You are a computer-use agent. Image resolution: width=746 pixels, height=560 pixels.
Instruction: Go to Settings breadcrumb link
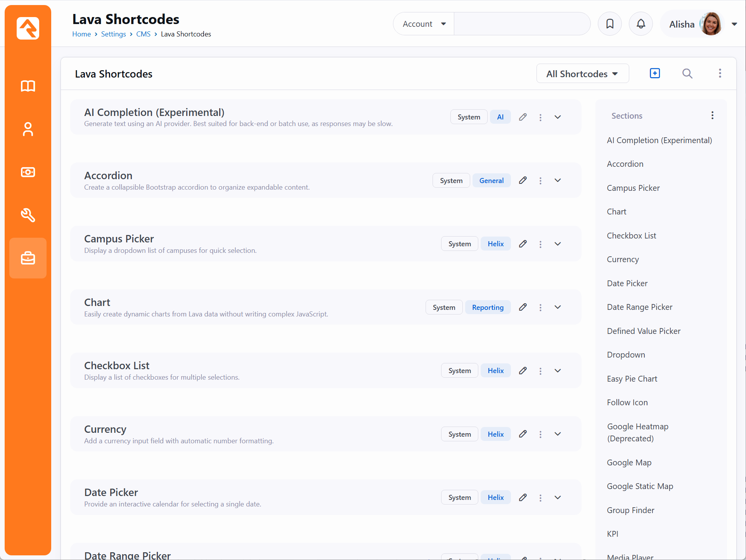(113, 34)
